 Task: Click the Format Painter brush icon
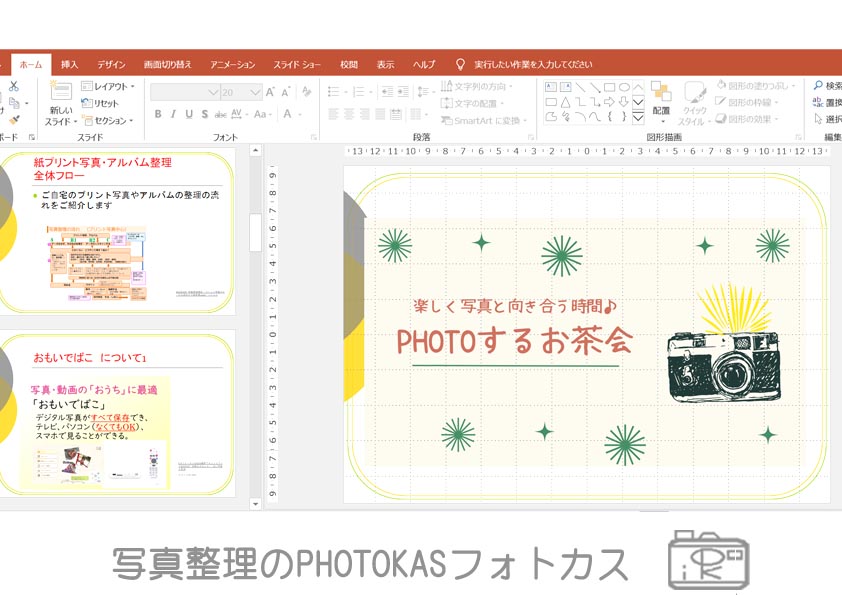pyautogui.click(x=14, y=120)
